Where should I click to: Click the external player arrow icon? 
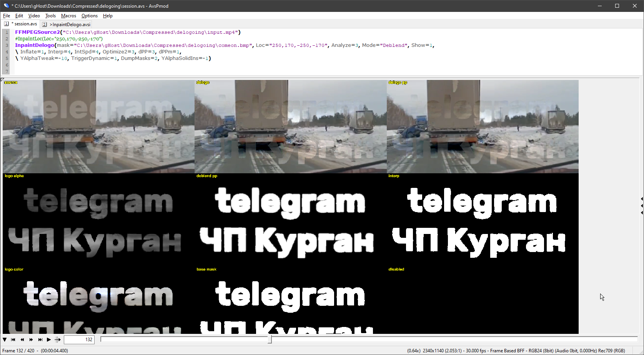tap(58, 340)
